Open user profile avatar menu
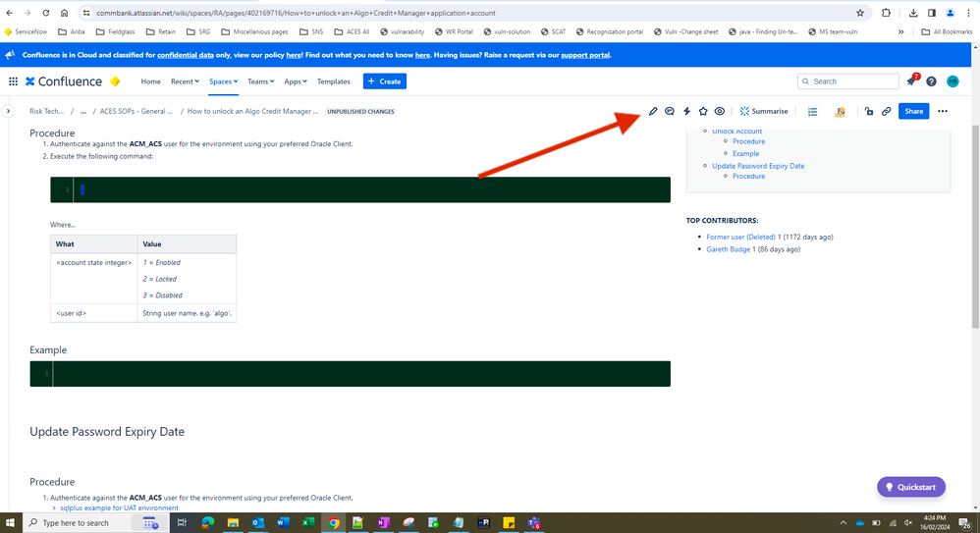The image size is (980, 533). [x=953, y=81]
